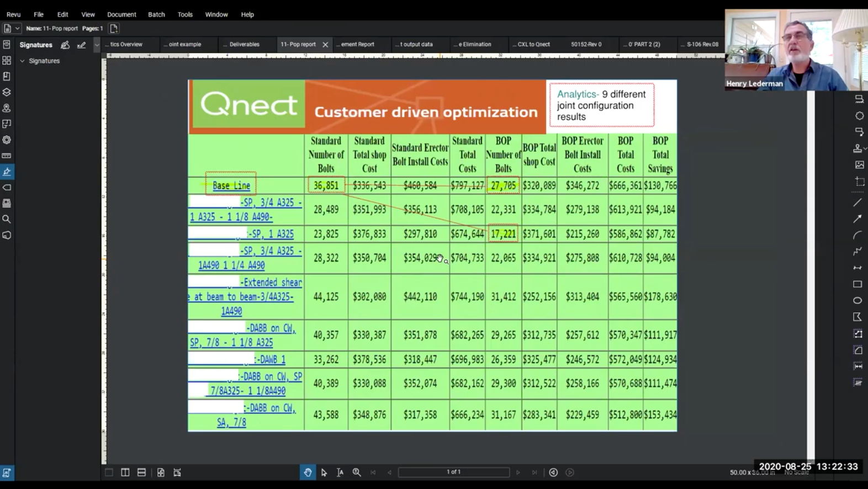
Task: Select the Ellipse tool
Action: 858,300
